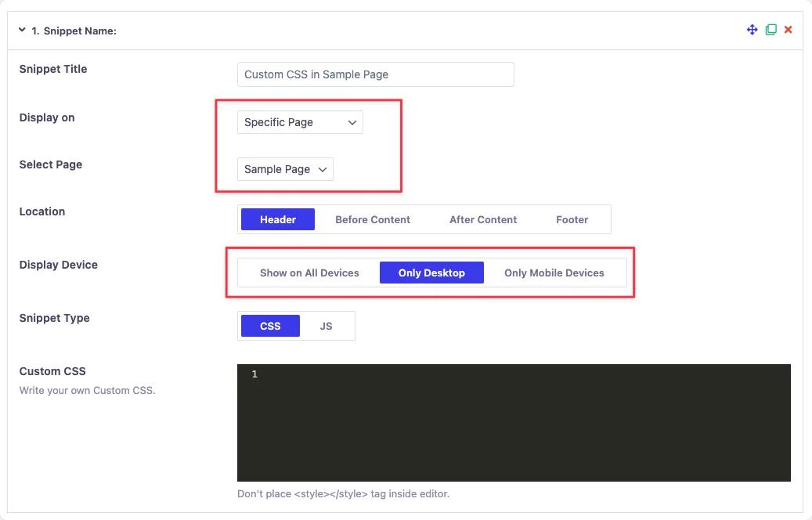Select After Content location
The width and height of the screenshot is (812, 520).
482,219
